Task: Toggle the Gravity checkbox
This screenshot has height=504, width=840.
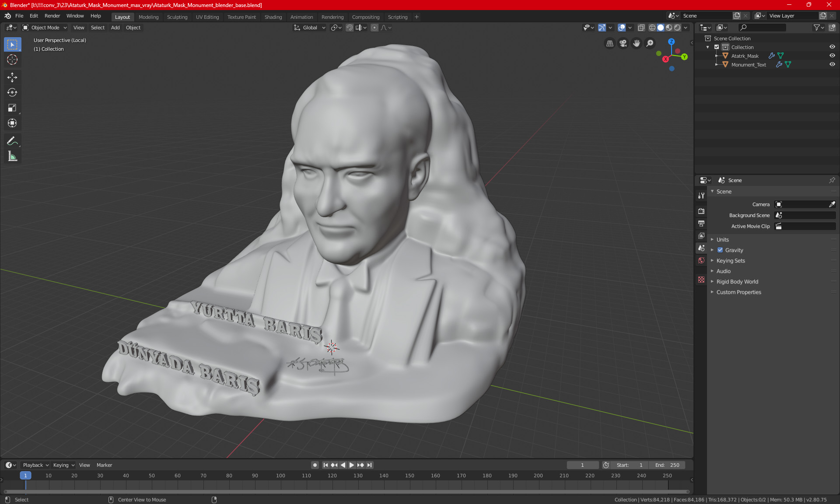Action: [720, 250]
